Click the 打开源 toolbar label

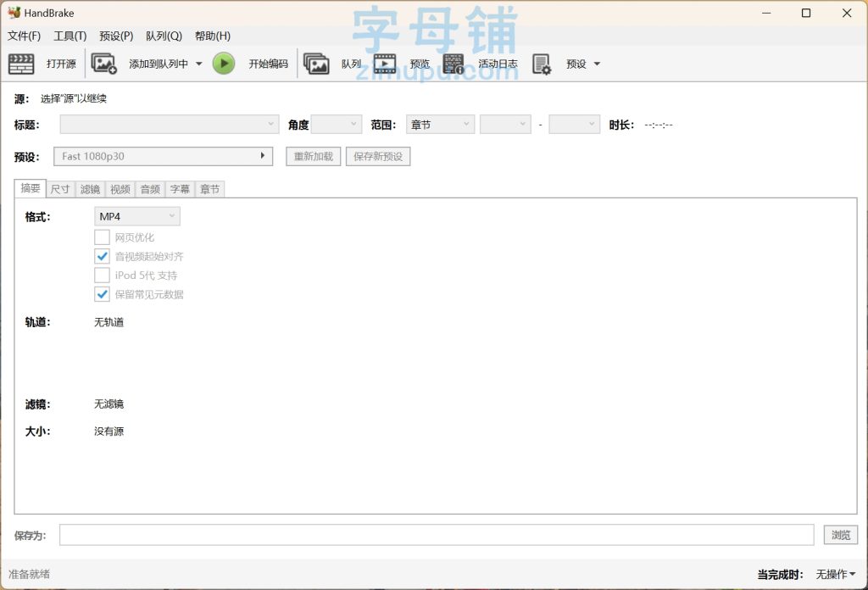pyautogui.click(x=61, y=64)
